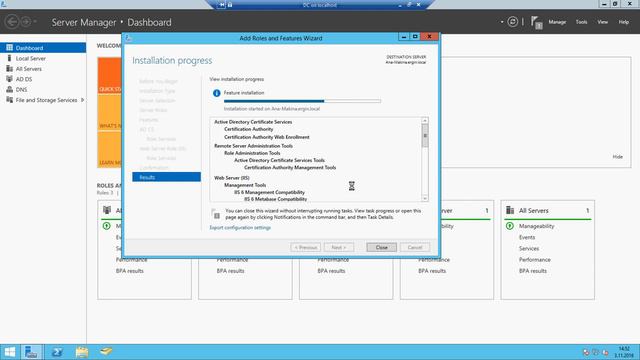Open PowerShell from the taskbar
The image size is (640, 360).
point(57,352)
